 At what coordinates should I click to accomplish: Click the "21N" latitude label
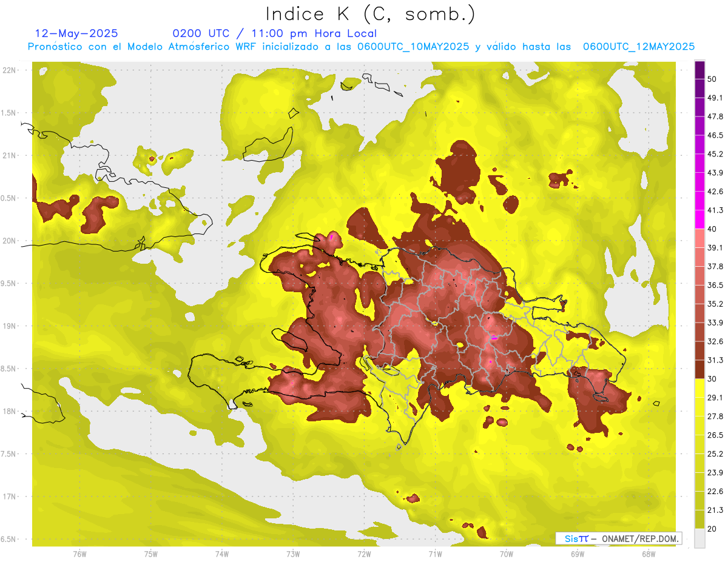tap(9, 155)
